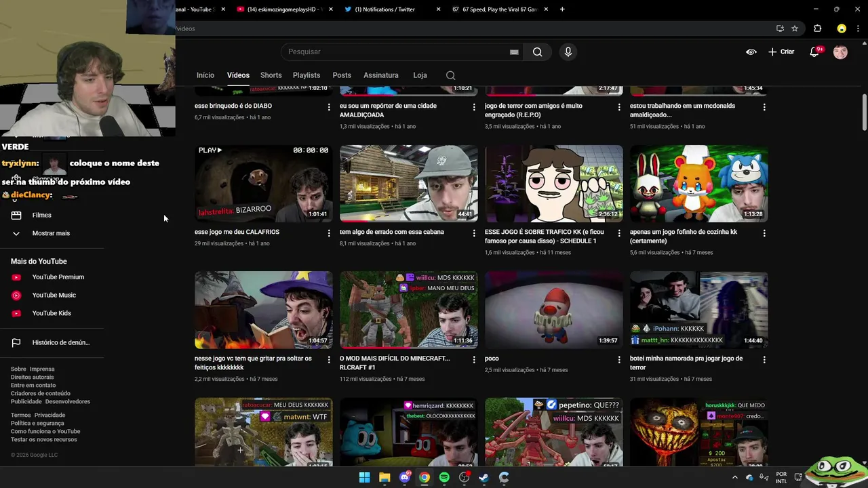Click title 'nesse jogo vc tem que gritar'
This screenshot has width=868, height=488.
pos(253,363)
